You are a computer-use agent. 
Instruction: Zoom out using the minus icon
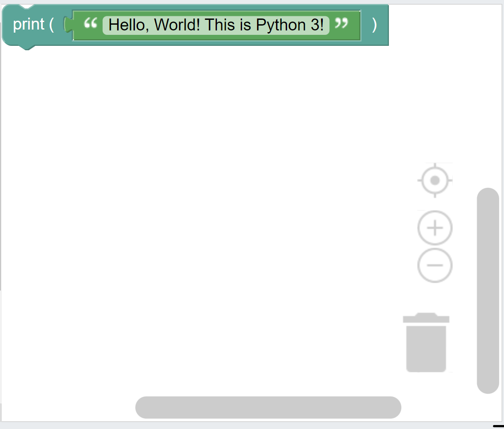435,265
